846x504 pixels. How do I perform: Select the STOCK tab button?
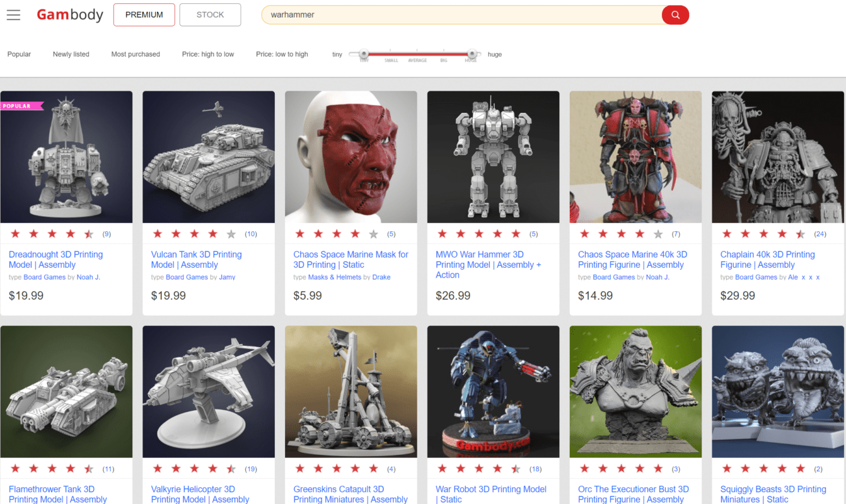tap(210, 15)
